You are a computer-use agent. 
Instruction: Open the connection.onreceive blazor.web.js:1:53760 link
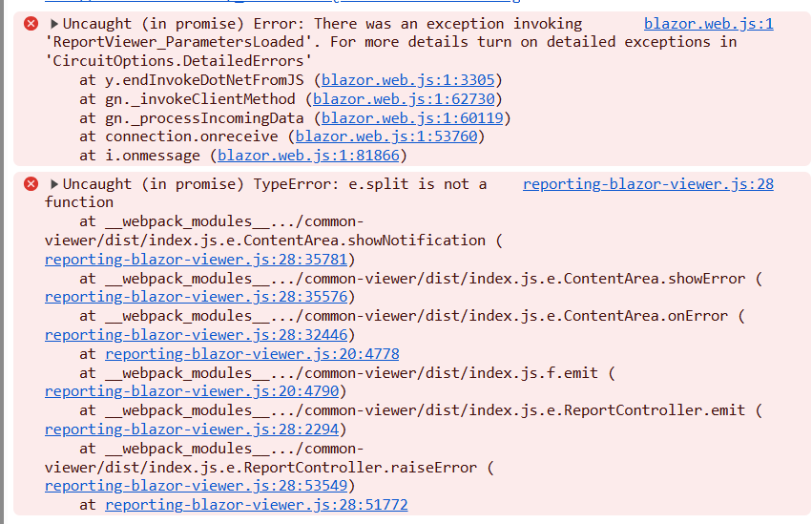385,136
